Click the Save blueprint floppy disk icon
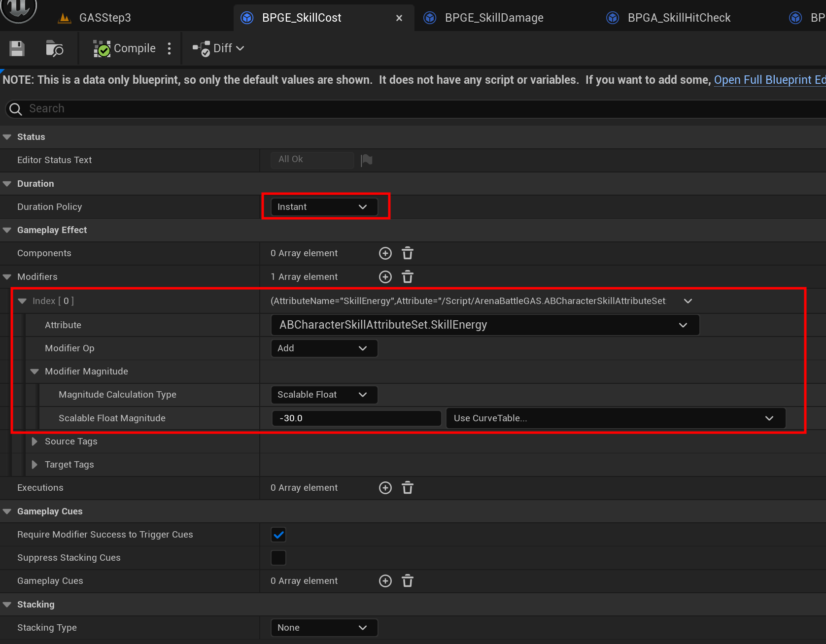The image size is (826, 644). (17, 48)
